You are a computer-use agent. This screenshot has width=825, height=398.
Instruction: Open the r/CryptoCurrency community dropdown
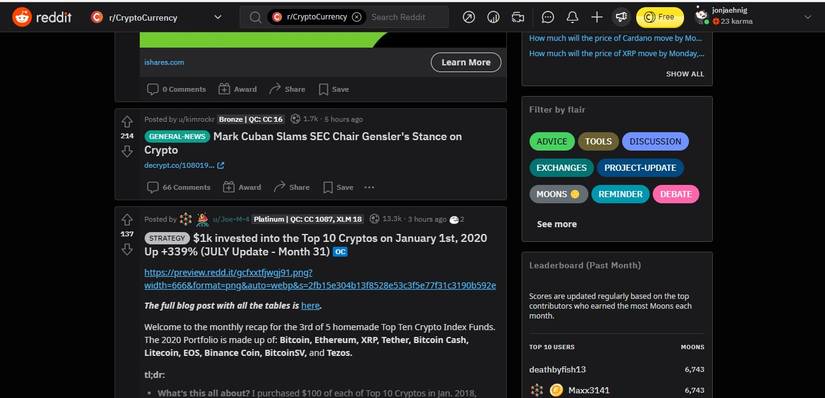pos(156,17)
